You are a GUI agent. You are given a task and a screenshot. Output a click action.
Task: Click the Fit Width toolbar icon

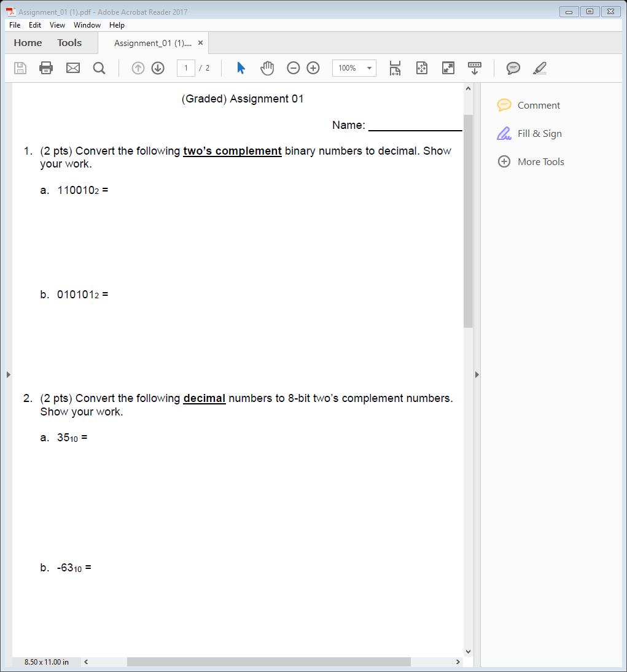(x=395, y=68)
